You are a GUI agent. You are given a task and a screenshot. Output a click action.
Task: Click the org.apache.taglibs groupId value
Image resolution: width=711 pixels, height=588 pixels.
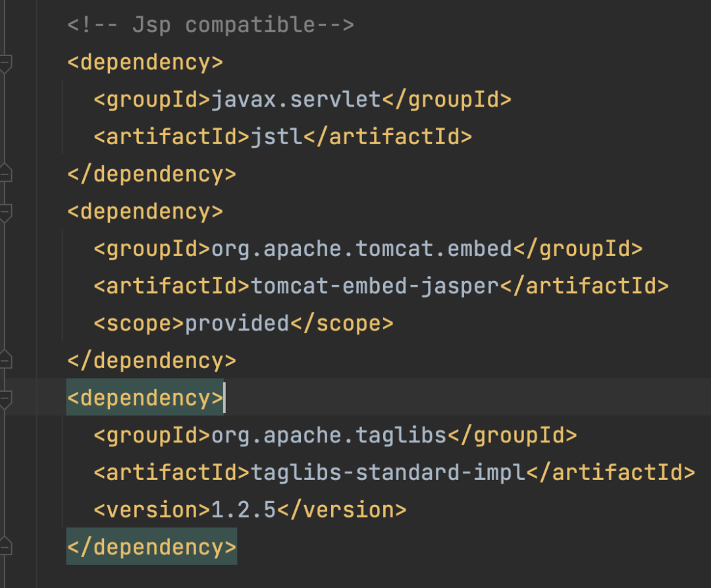pyautogui.click(x=329, y=435)
